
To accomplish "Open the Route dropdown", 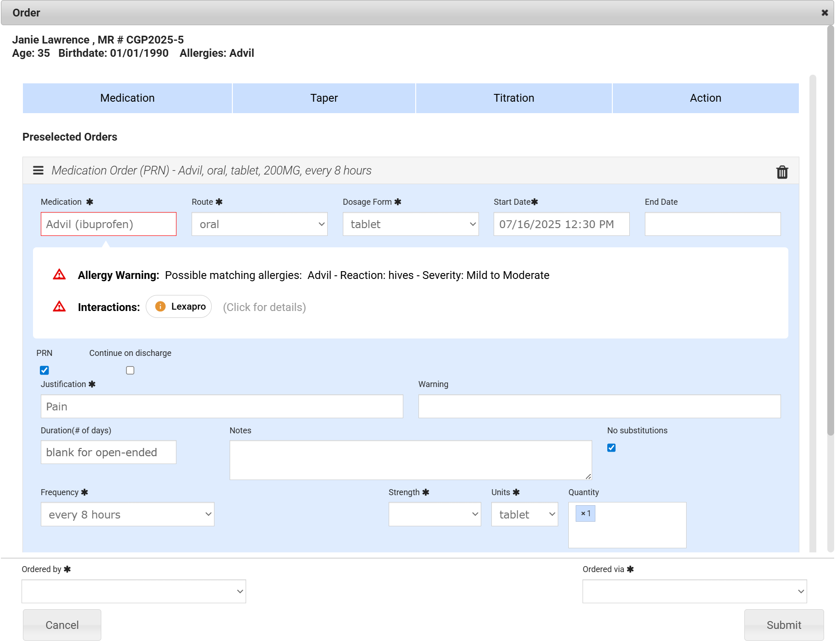I will click(x=259, y=224).
